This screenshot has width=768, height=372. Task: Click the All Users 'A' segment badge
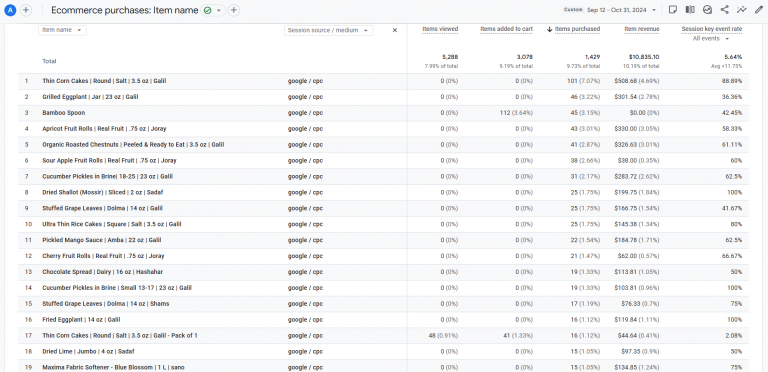(x=11, y=10)
